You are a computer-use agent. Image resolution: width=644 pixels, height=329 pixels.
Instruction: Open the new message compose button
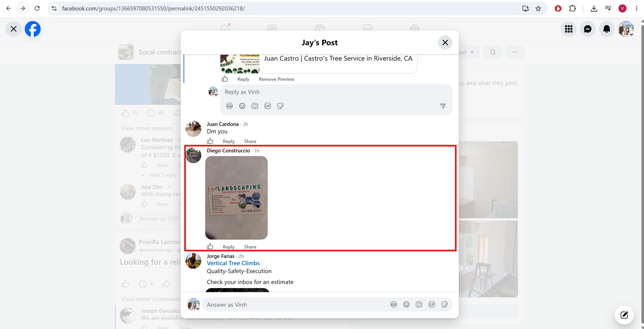point(624,315)
